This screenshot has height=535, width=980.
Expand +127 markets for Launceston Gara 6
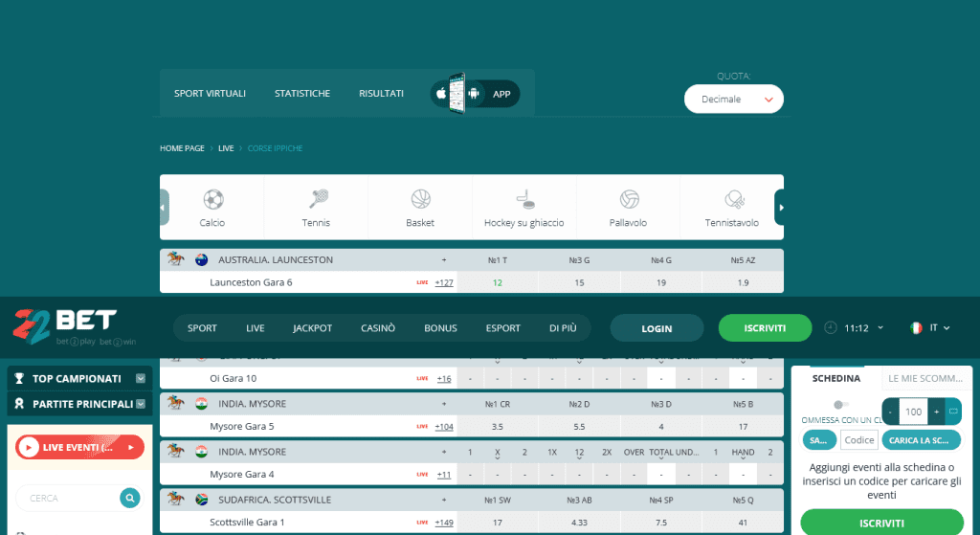point(444,282)
